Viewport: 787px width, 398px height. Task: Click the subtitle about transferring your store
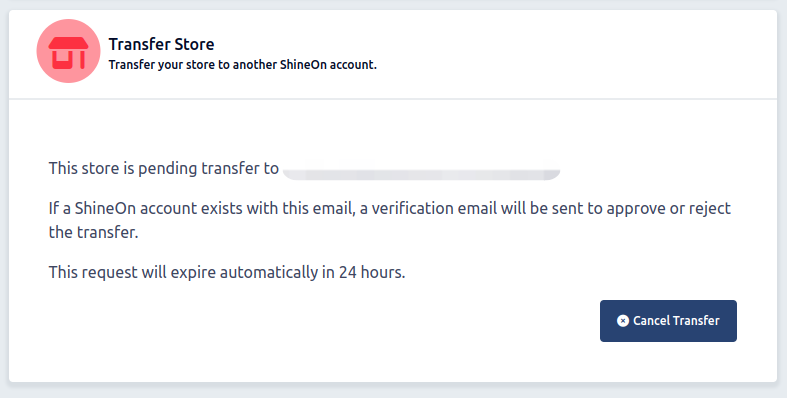click(x=242, y=65)
